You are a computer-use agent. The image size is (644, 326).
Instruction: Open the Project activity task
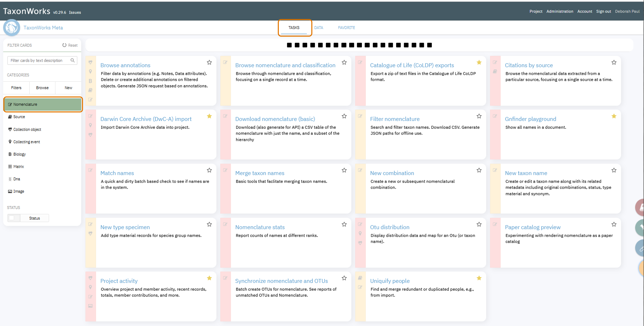(x=119, y=281)
